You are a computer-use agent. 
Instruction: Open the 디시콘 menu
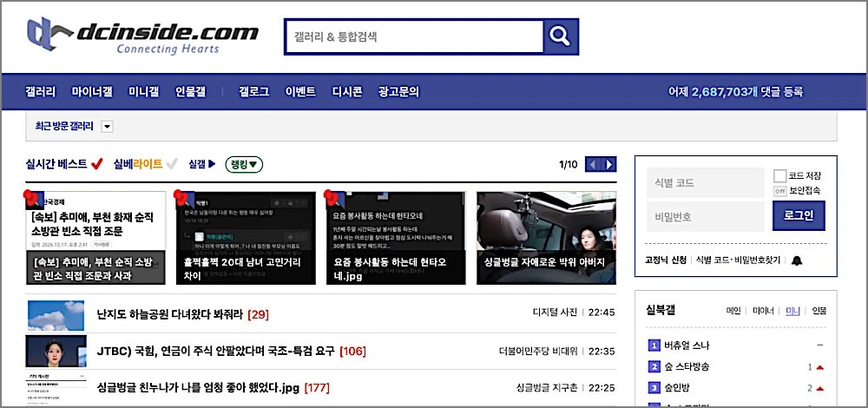(347, 92)
